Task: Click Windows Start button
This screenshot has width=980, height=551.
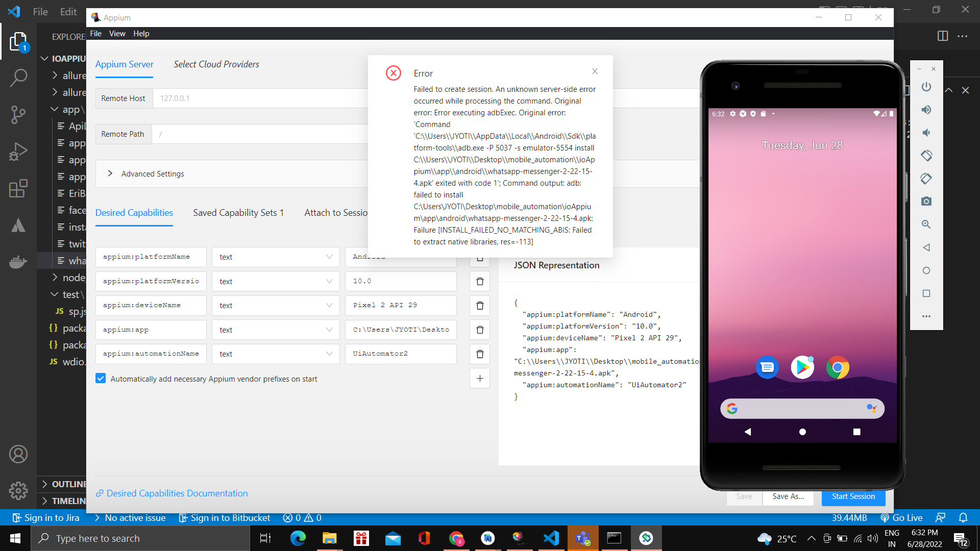Action: 15,538
